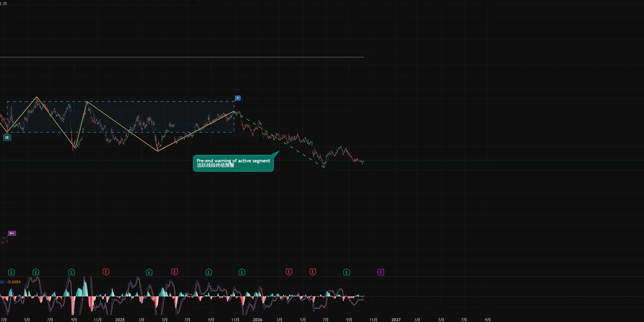
Task: Open the third red earnings E marker
Action: 289,272
